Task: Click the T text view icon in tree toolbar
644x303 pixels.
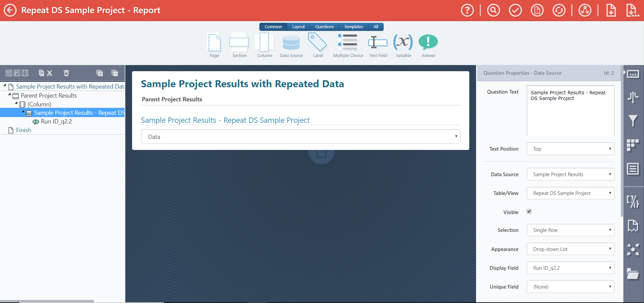Action: point(9,73)
